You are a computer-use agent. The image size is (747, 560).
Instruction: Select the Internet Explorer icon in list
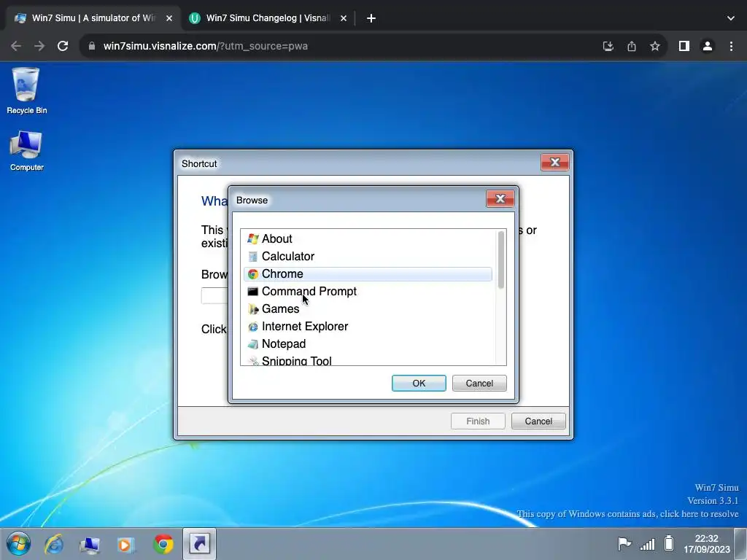[253, 327]
